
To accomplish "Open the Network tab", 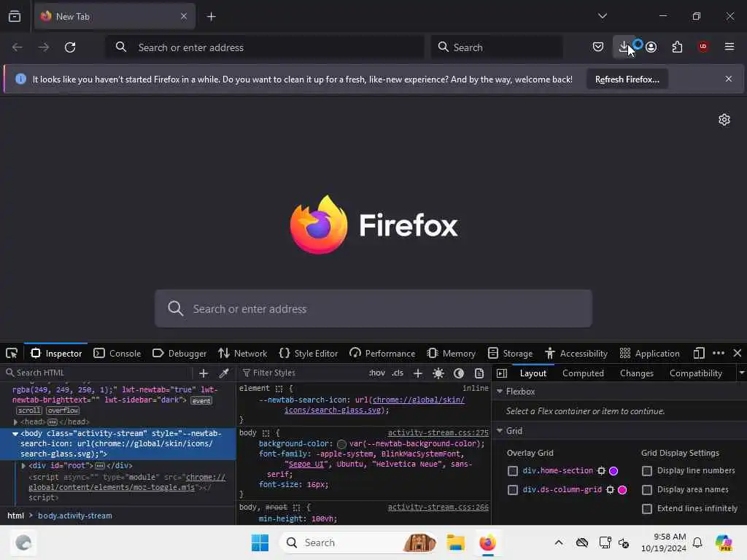I will 242,354.
